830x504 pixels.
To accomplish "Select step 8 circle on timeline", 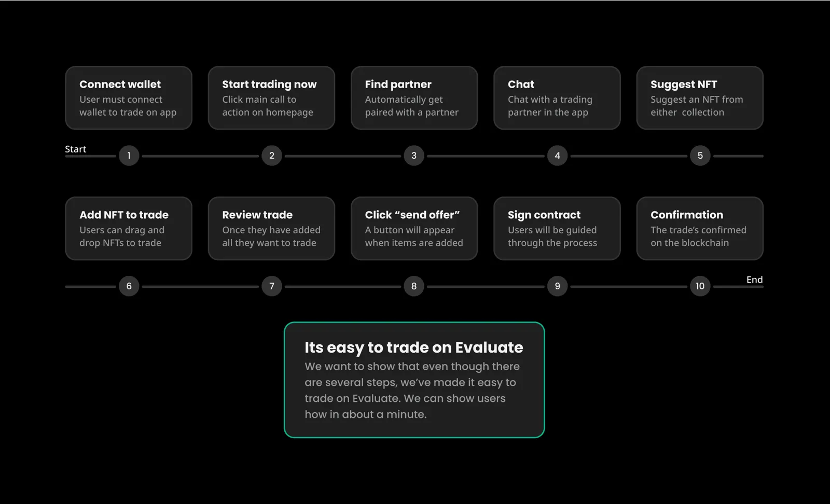I will click(414, 286).
